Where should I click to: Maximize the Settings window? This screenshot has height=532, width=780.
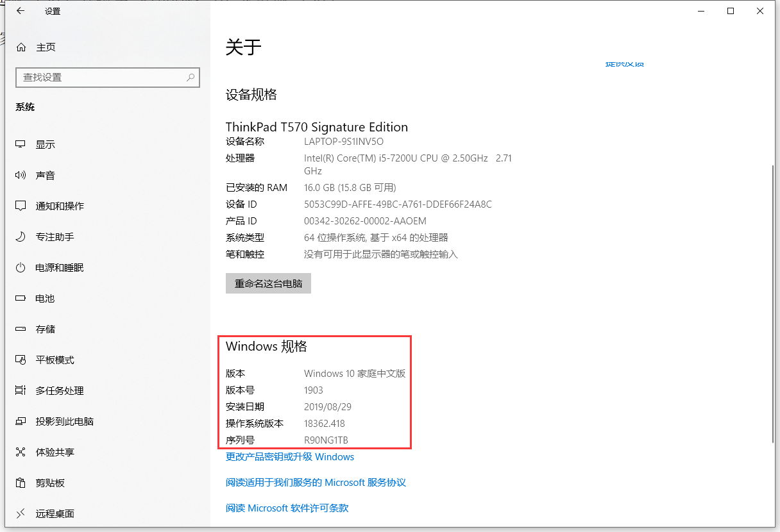point(731,11)
